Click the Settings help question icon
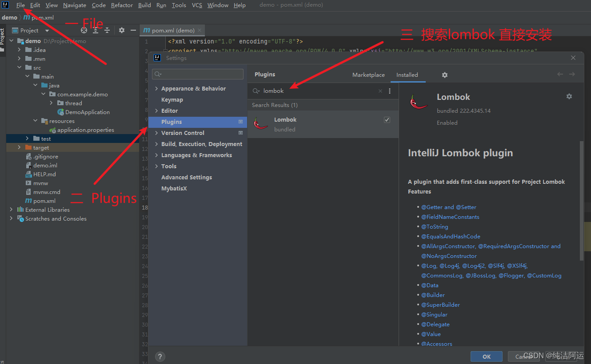 coord(160,356)
